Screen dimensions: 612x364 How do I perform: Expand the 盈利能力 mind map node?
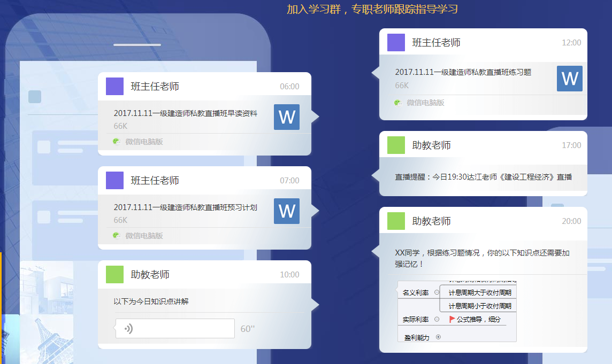click(438, 337)
